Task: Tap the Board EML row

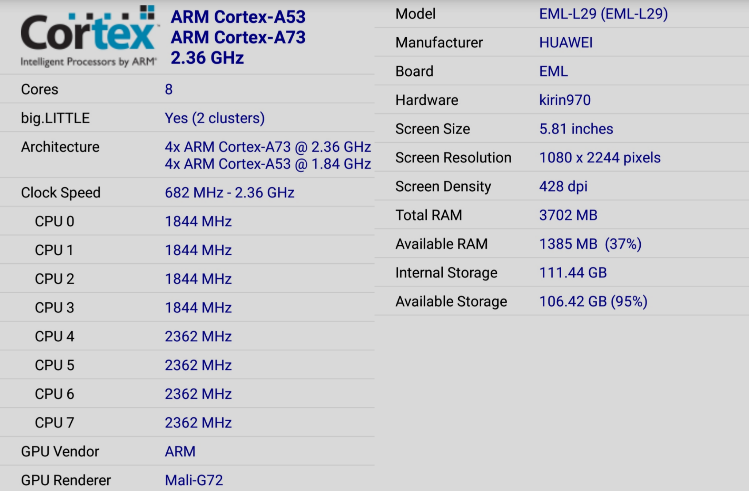Action: (562, 71)
